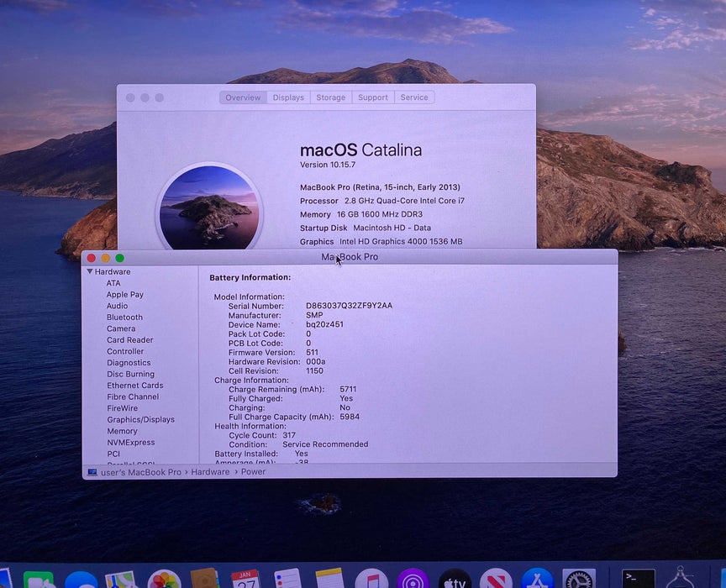726x588 pixels.
Task: Switch to Overview tab in About This Mac
Action: pyautogui.click(x=243, y=97)
